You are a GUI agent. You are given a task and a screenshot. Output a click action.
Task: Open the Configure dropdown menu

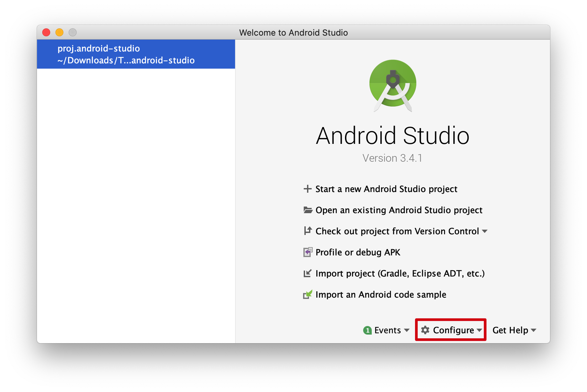pyautogui.click(x=451, y=330)
